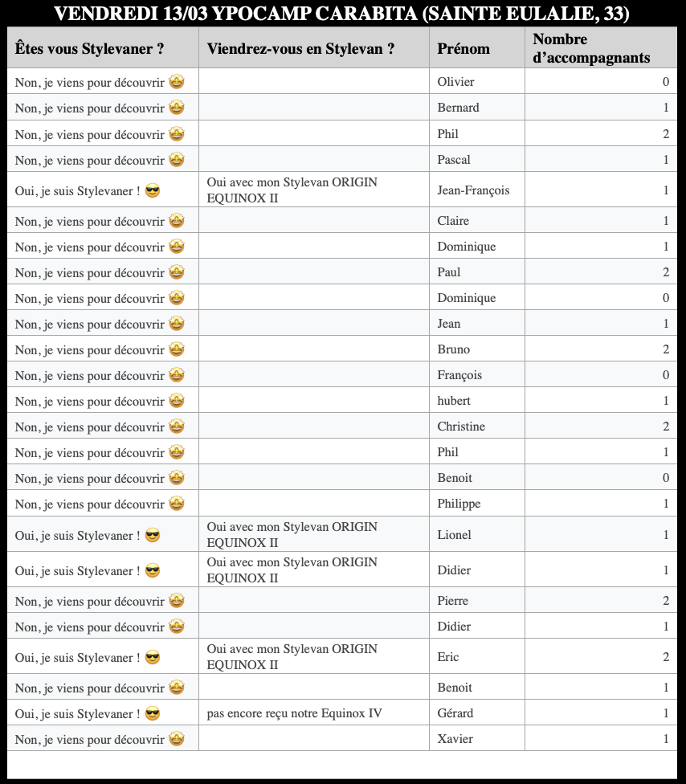
Task: Click the accompagnants number in Pierre's row
Action: (665, 601)
